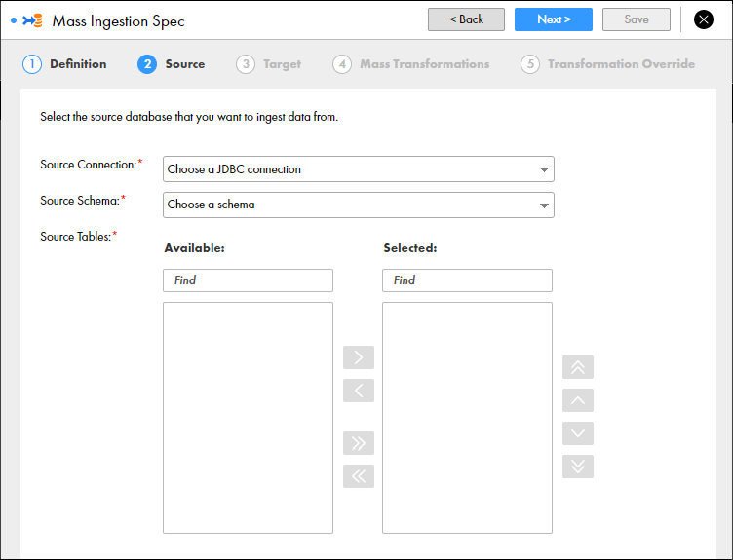Screen dimensions: 733x560
Task: Open the Transformation Override step
Action: [x=607, y=64]
